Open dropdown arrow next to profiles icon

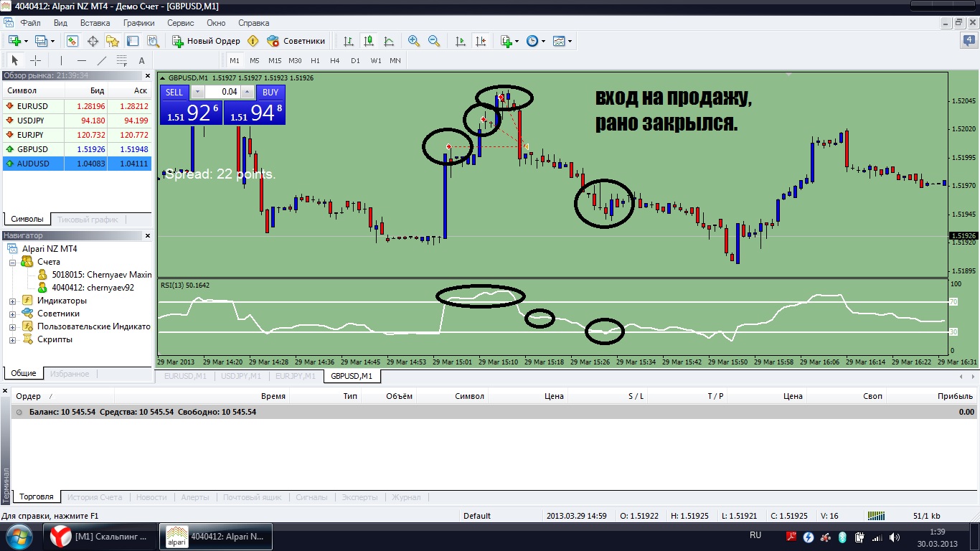pyautogui.click(x=52, y=42)
